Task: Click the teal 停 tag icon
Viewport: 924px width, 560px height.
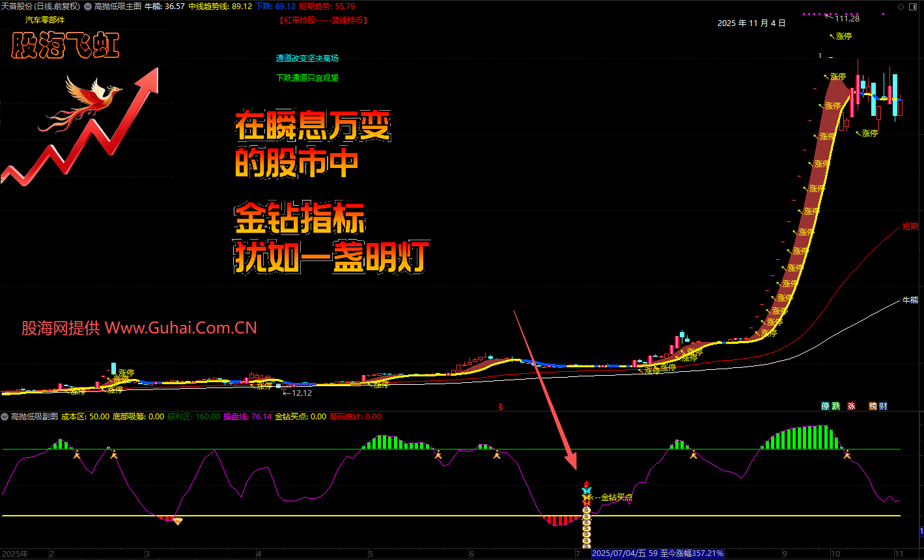Action: click(x=825, y=406)
